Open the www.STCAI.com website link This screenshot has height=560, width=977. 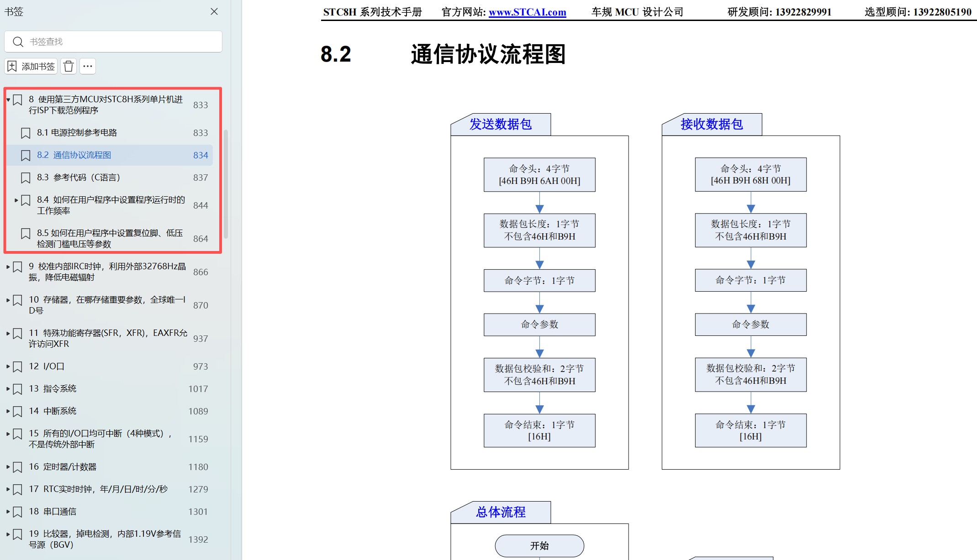point(527,12)
